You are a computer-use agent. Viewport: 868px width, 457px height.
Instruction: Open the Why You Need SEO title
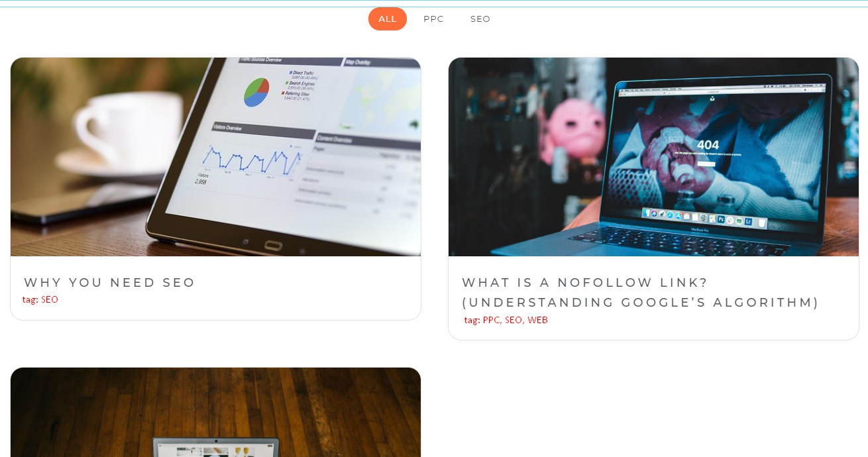point(109,283)
